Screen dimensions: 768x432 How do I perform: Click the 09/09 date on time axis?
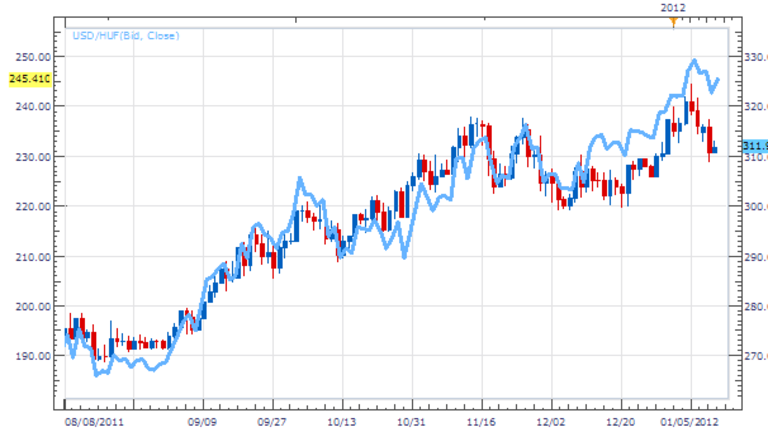coord(204,423)
